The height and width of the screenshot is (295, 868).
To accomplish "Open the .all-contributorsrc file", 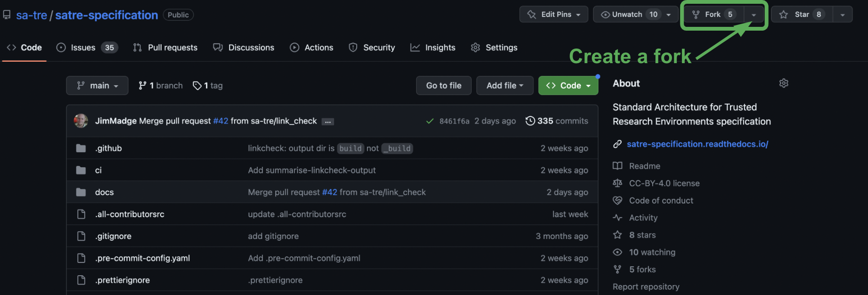I will 130,214.
